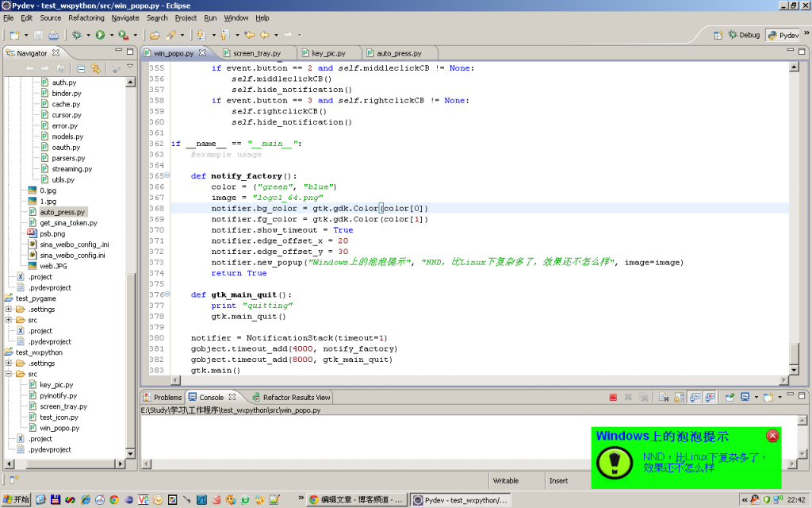The width and height of the screenshot is (812, 508).
Task: Expand the test_pygame .settings folder
Action: pyautogui.click(x=8, y=309)
